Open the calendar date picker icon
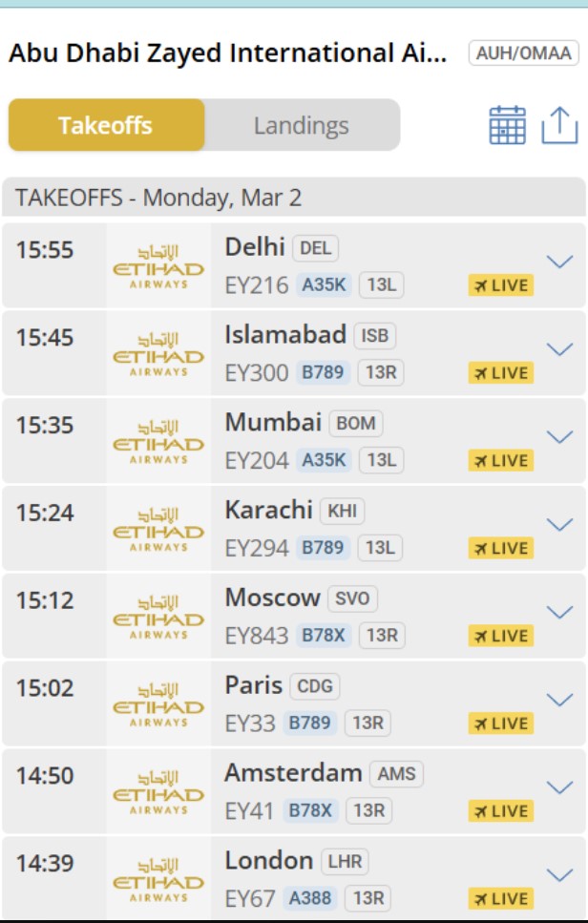This screenshot has width=588, height=923. (x=507, y=125)
